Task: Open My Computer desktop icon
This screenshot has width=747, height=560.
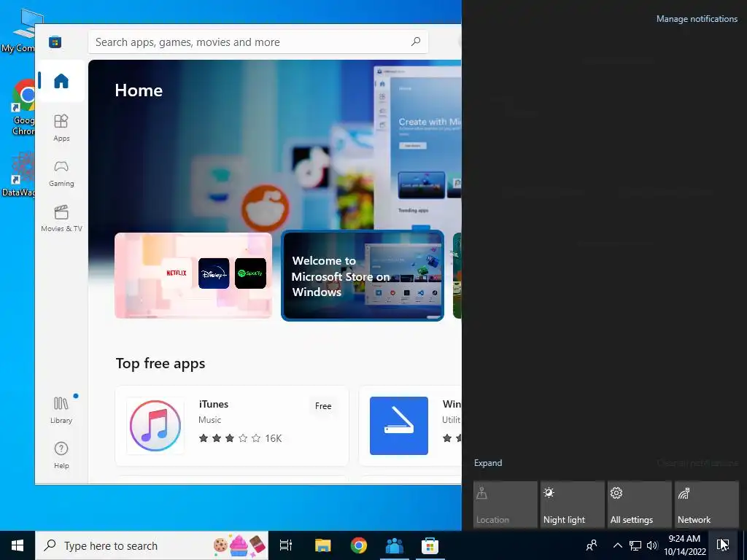Action: [x=19, y=31]
